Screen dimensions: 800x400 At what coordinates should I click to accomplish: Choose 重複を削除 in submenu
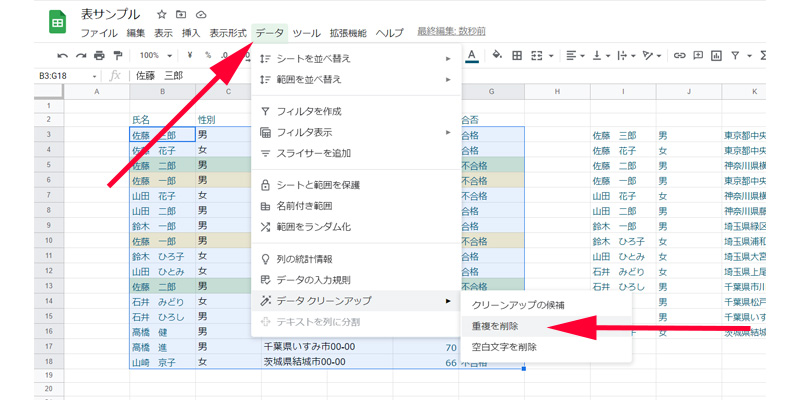click(x=546, y=326)
